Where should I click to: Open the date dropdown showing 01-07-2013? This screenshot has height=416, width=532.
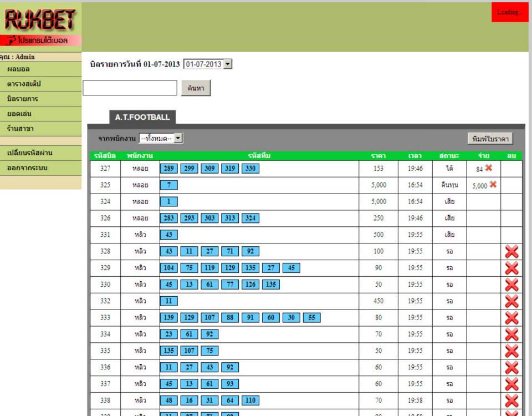coord(208,64)
